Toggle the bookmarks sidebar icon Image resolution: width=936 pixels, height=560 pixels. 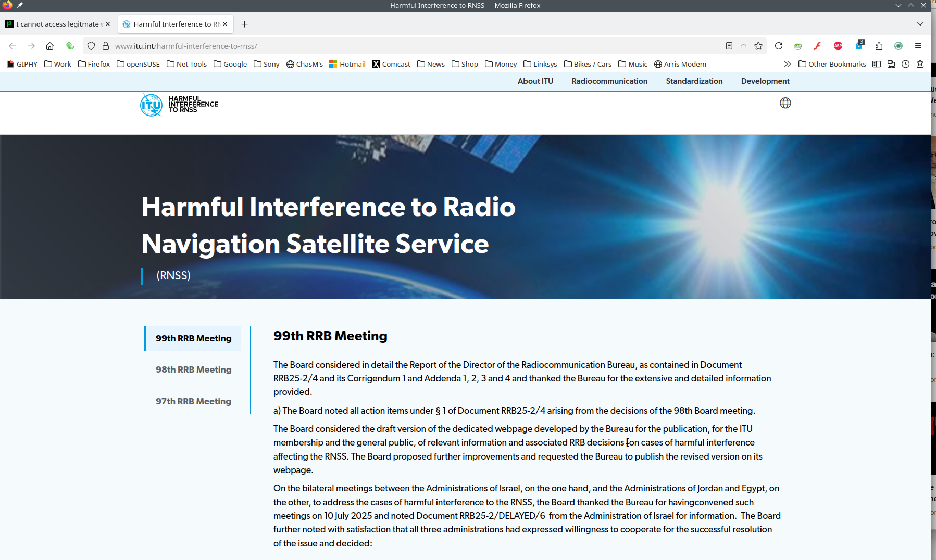point(877,64)
